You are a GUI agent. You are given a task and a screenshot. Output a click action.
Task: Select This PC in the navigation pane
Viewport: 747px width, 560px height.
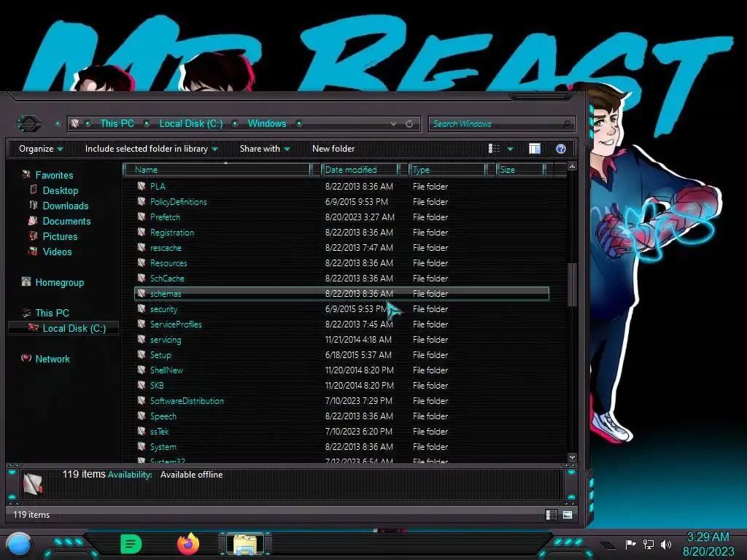click(x=53, y=313)
